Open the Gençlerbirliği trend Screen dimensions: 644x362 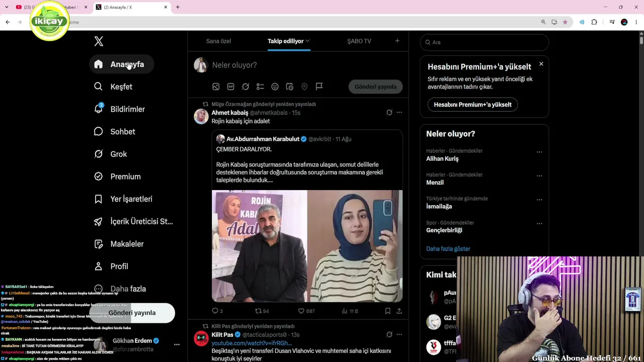444,230
